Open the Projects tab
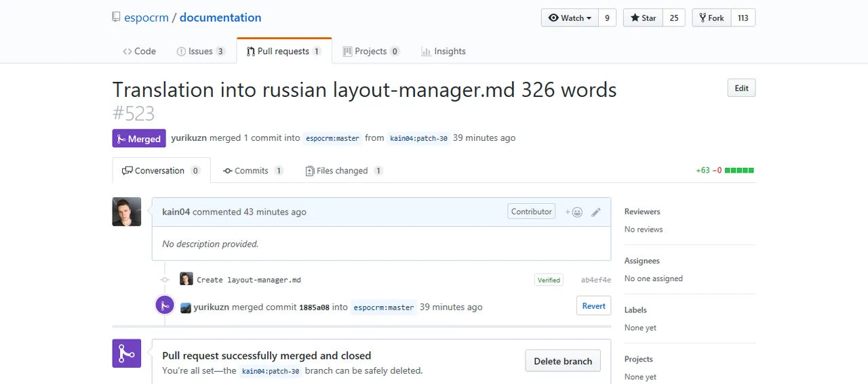This screenshot has height=384, width=868. point(371,51)
